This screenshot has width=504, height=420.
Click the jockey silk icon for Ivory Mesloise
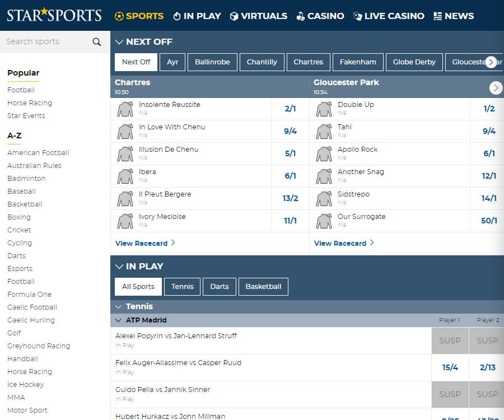125,221
